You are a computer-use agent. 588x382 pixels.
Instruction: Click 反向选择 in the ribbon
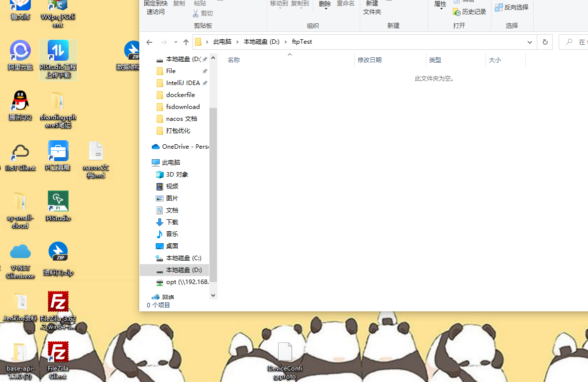(x=512, y=7)
